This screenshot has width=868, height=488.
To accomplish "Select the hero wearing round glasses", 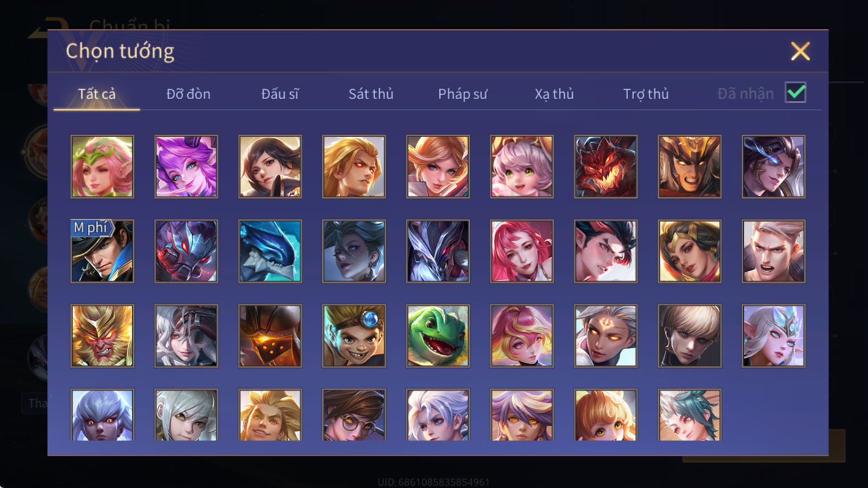I will pos(354,415).
